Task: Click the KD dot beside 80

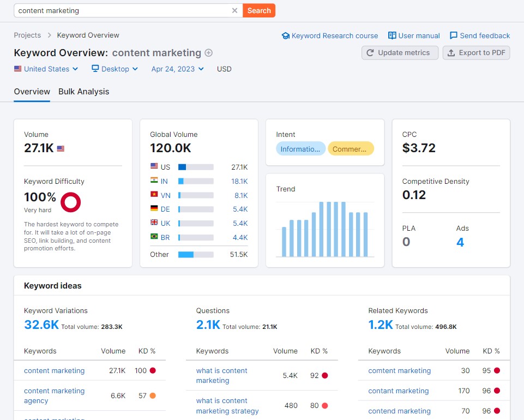Action: pyautogui.click(x=325, y=406)
